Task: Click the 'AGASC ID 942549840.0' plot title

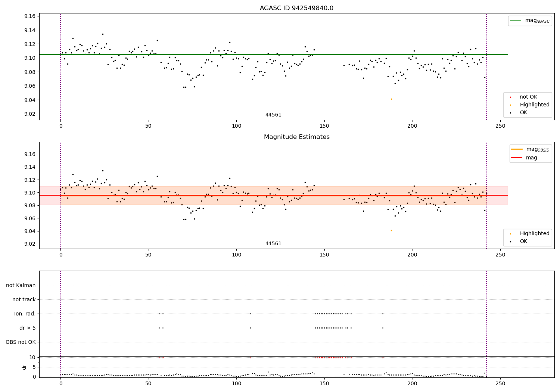Action: pos(296,8)
